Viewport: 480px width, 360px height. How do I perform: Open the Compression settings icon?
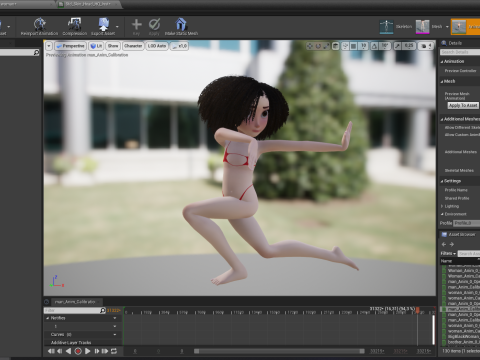point(74,24)
